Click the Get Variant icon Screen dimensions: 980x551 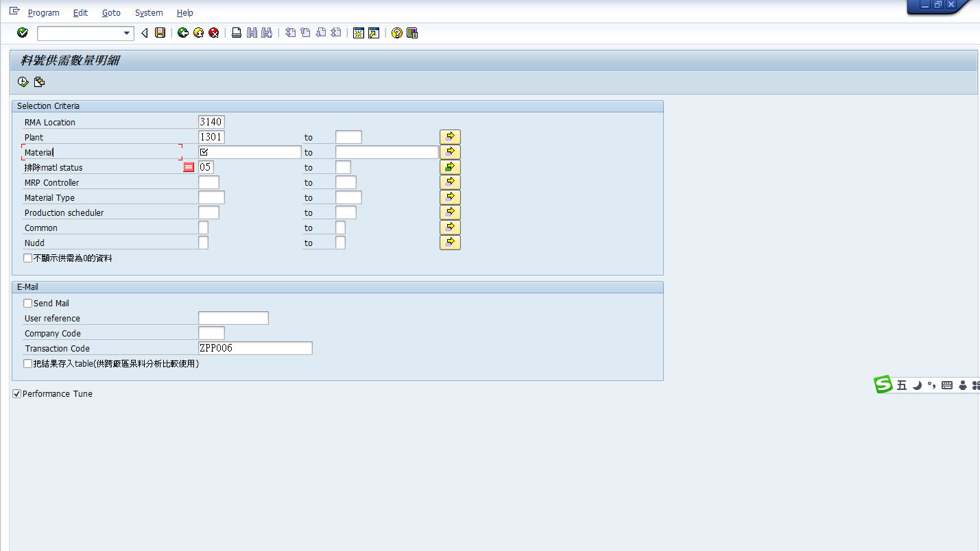[39, 82]
